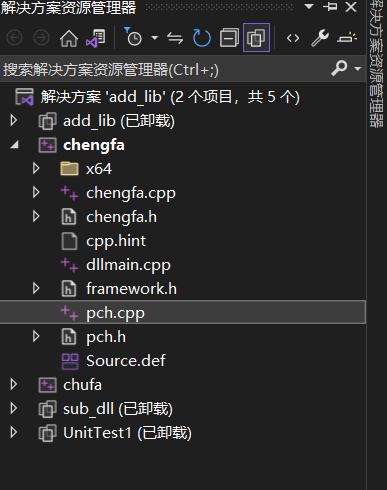Click the chengfa.h header icon

point(69,217)
